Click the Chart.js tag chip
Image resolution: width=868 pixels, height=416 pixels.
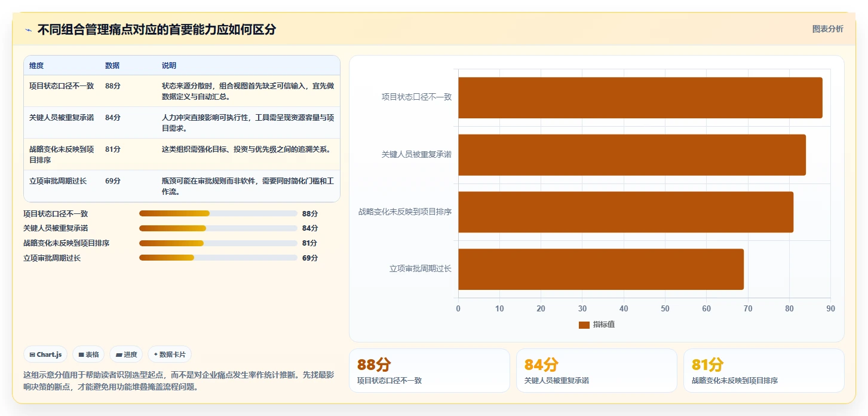click(x=45, y=354)
